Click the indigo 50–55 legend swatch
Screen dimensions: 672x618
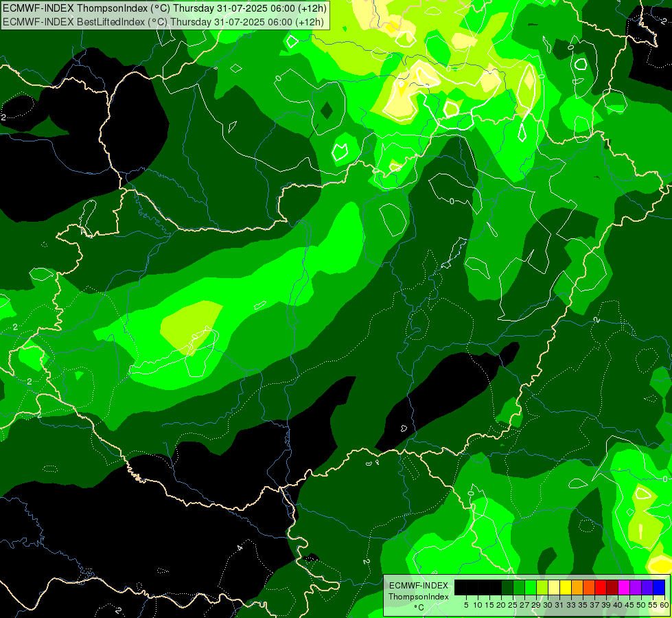coord(647,587)
